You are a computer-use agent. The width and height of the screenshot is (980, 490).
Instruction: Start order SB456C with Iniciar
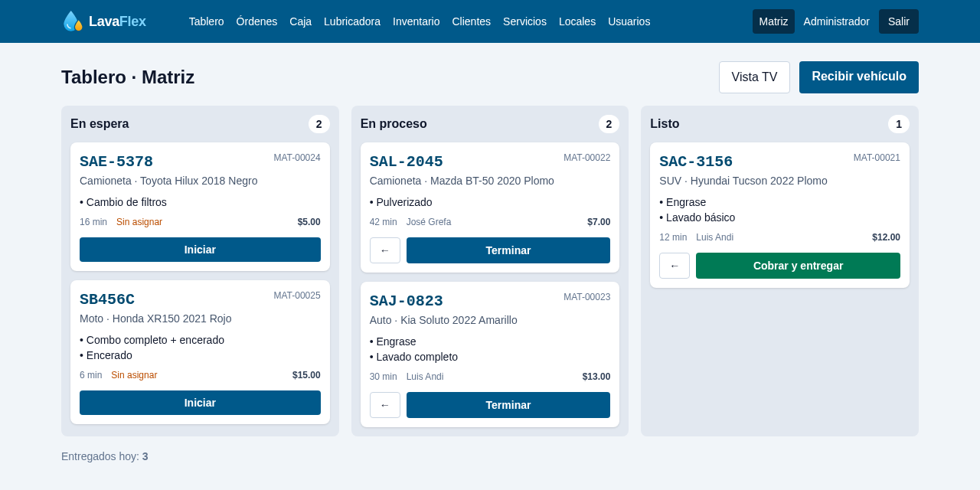[200, 403]
